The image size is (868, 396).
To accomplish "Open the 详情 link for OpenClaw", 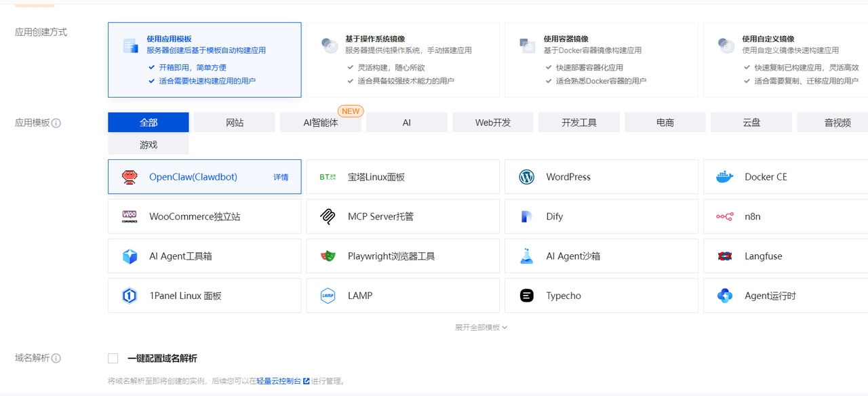I will [x=281, y=177].
